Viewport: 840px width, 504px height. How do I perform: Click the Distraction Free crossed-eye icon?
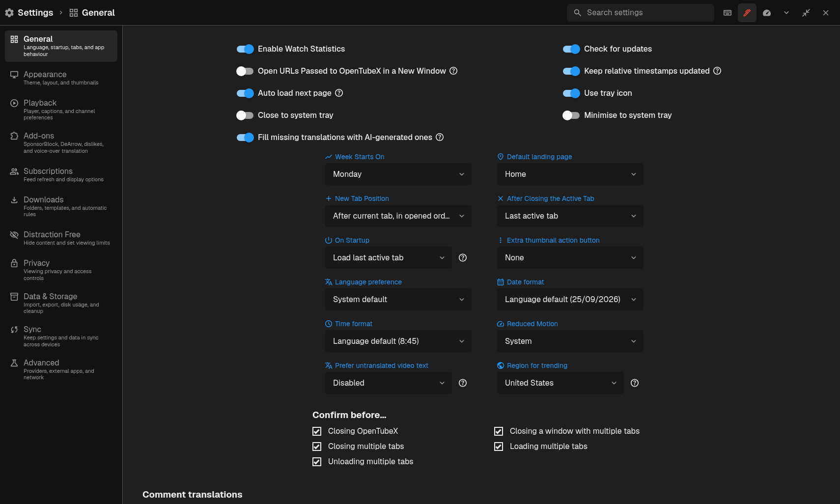click(x=14, y=235)
